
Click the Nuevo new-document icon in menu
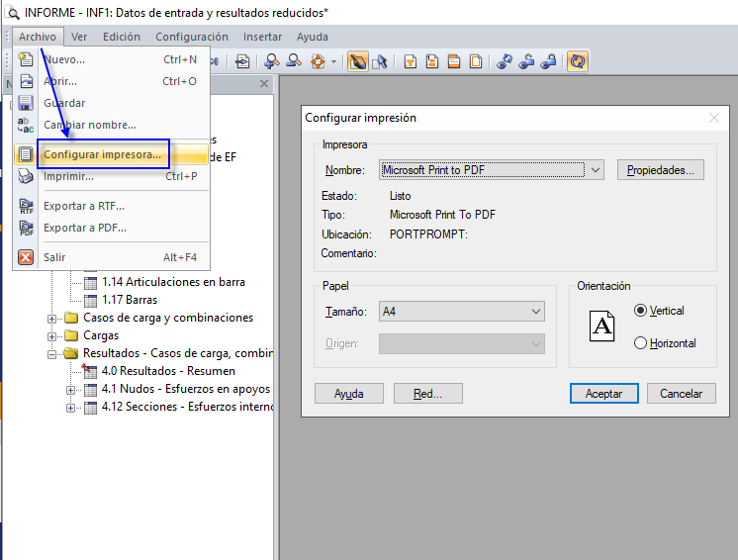pyautogui.click(x=26, y=59)
